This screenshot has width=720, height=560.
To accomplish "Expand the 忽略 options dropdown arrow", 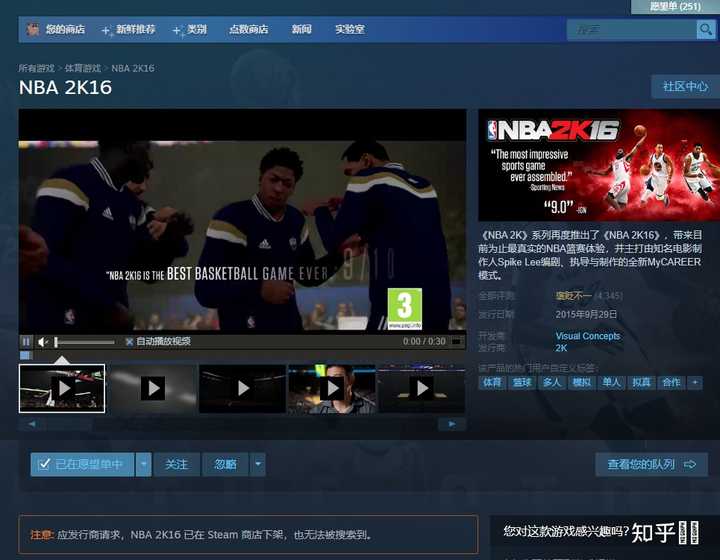I will [258, 465].
